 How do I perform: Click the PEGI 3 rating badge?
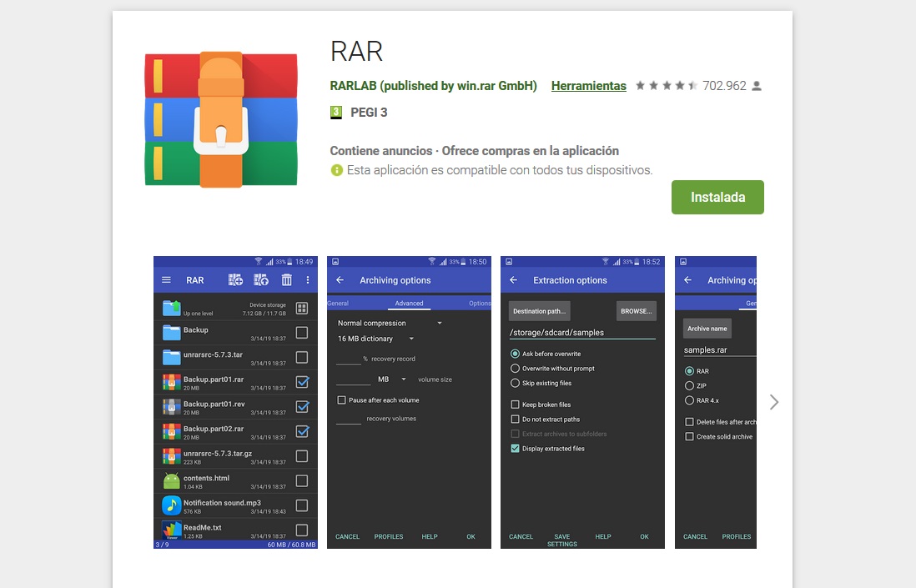coord(336,112)
